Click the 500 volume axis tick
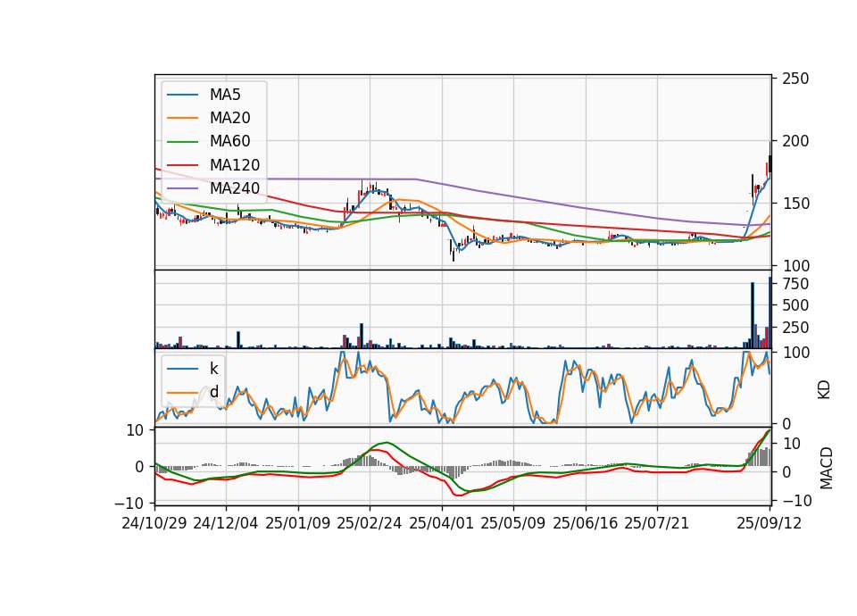 point(795,305)
